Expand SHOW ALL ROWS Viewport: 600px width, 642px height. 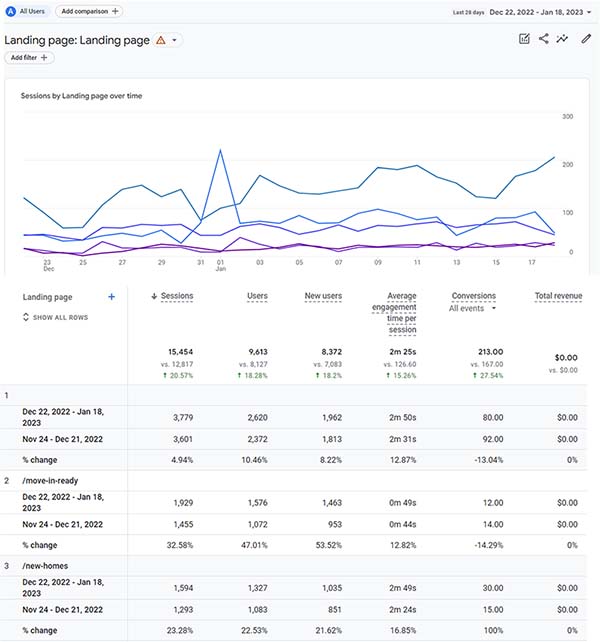pos(55,317)
